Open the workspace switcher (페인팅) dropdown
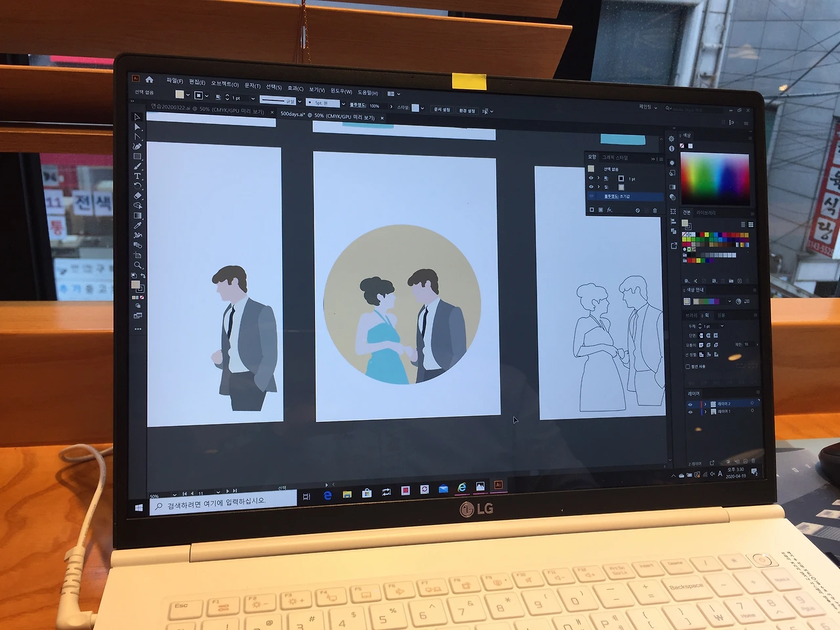840x630 pixels. point(648,107)
